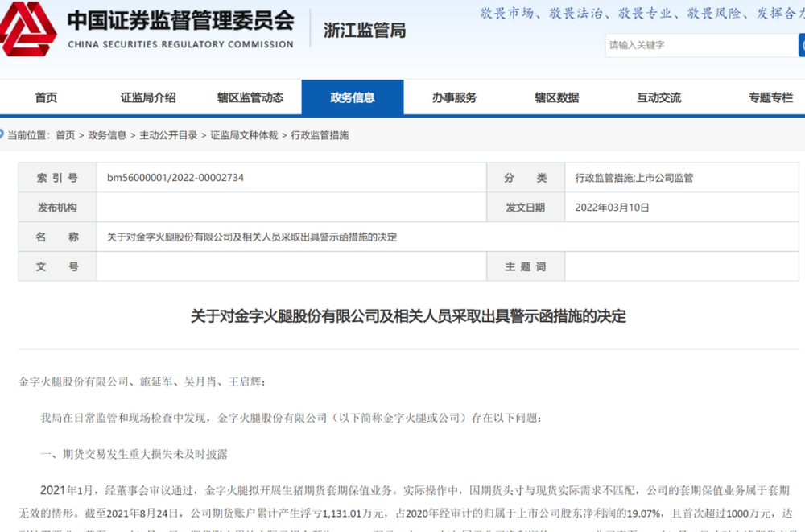Click the CSRC red logo
This screenshot has height=532, width=805.
pyautogui.click(x=27, y=29)
